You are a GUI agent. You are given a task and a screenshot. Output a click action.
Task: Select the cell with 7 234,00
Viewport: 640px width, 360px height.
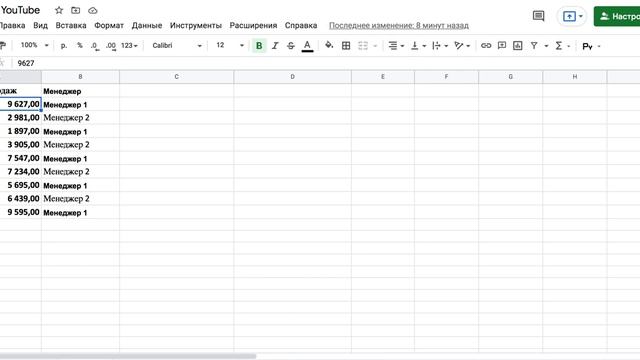[x=20, y=171]
